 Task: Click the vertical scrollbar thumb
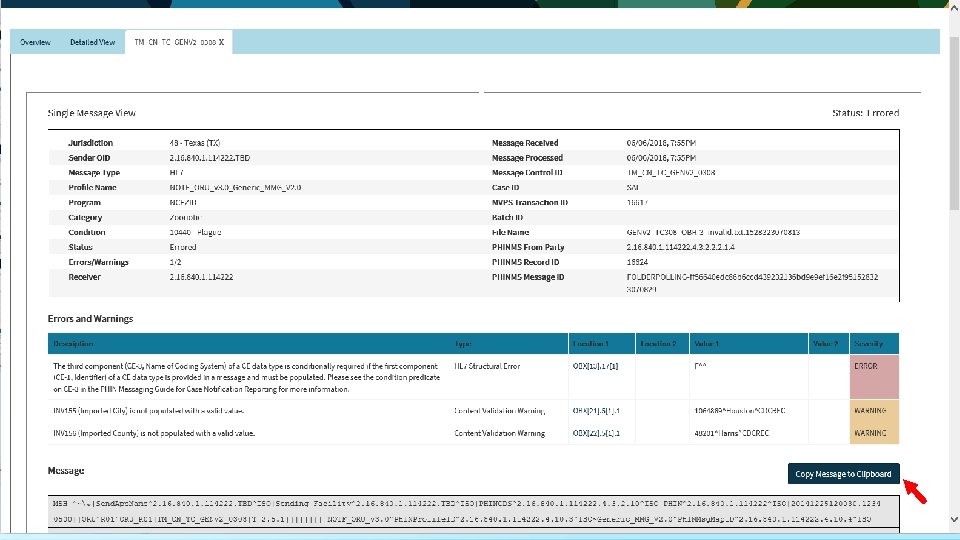pyautogui.click(x=954, y=122)
